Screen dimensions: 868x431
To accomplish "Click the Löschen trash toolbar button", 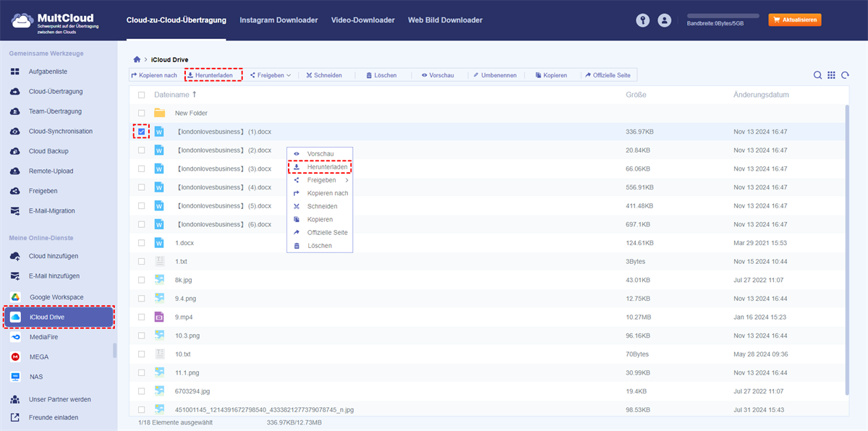I will tap(380, 75).
